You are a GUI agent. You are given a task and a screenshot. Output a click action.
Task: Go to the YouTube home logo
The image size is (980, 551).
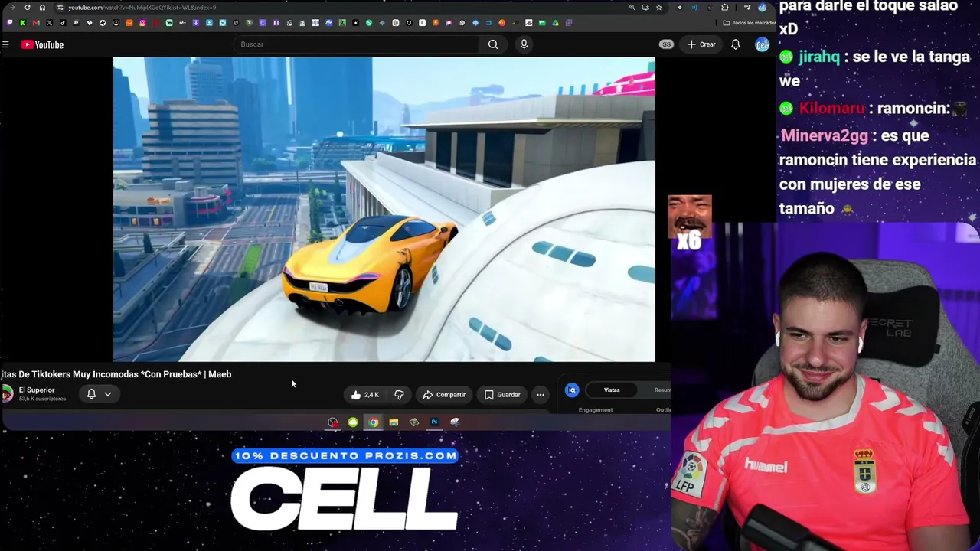[42, 45]
